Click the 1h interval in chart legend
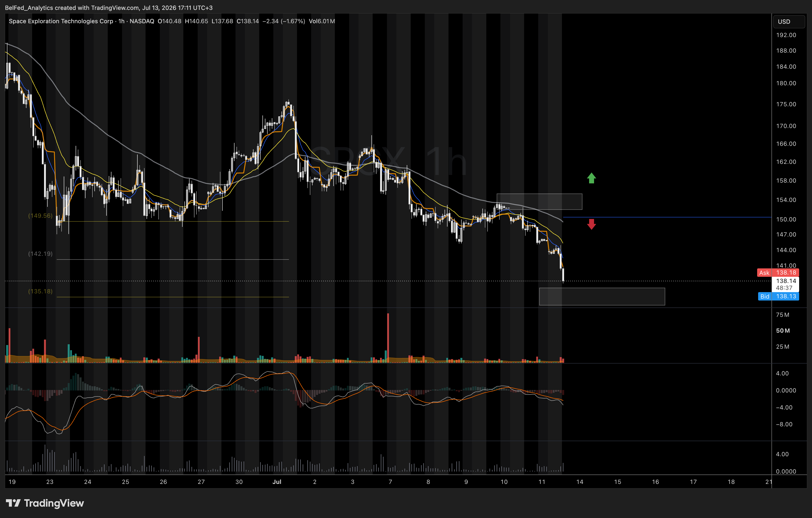 pos(121,21)
